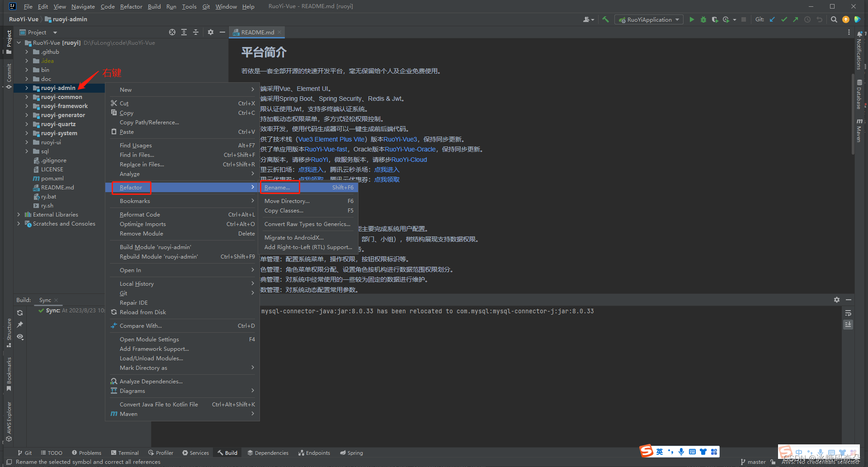
Task: Click the Build panel sync refresh icon
Action: tap(20, 313)
